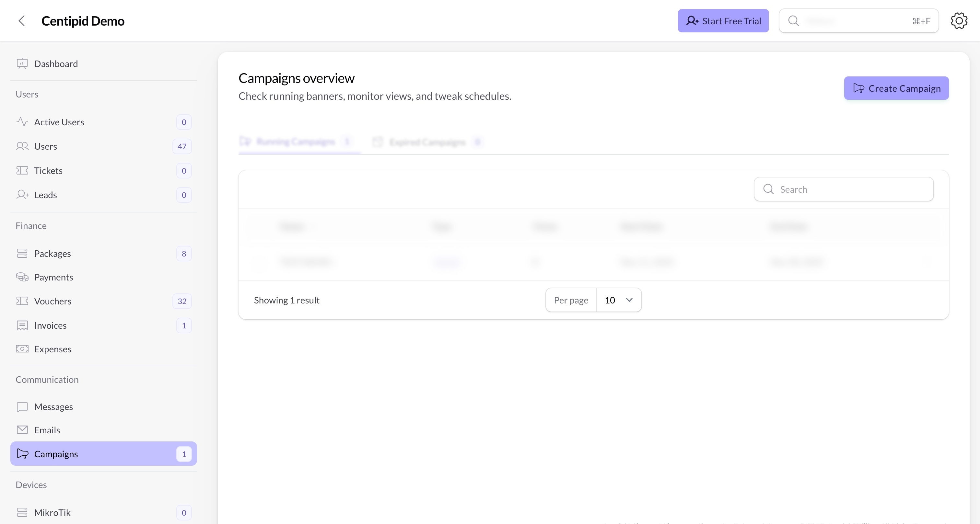Viewport: 980px width, 524px height.
Task: Click inside the campaigns Search field
Action: click(844, 189)
